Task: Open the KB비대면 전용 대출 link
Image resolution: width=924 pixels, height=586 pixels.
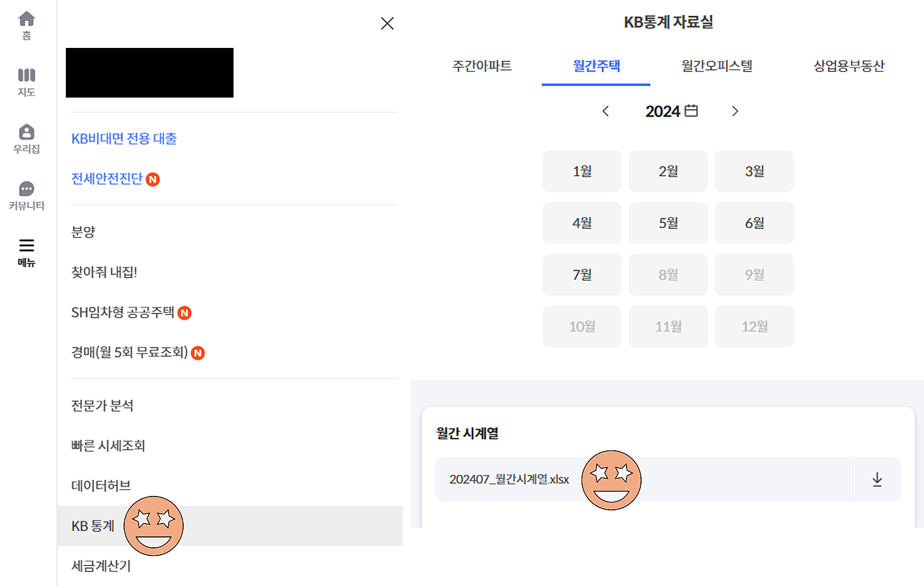Action: 124,139
